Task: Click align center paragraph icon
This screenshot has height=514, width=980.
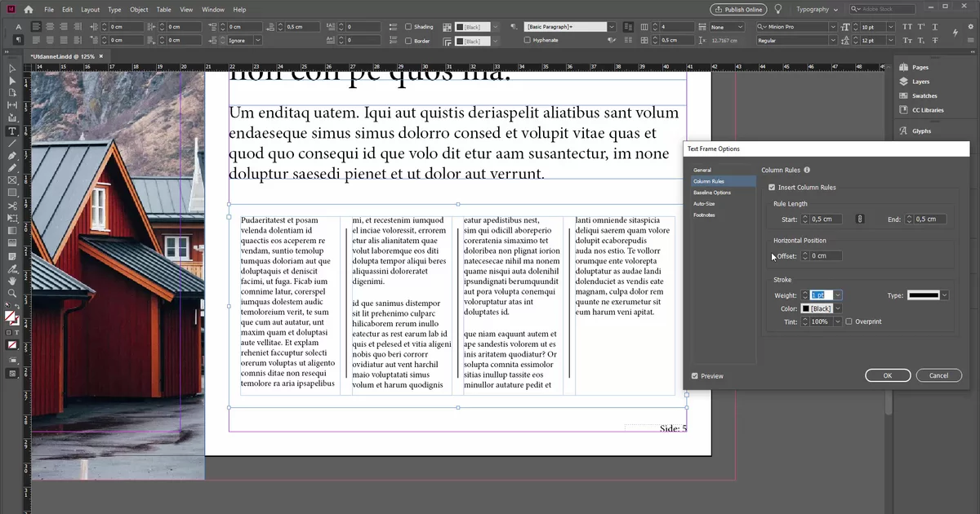Action: (x=51, y=27)
